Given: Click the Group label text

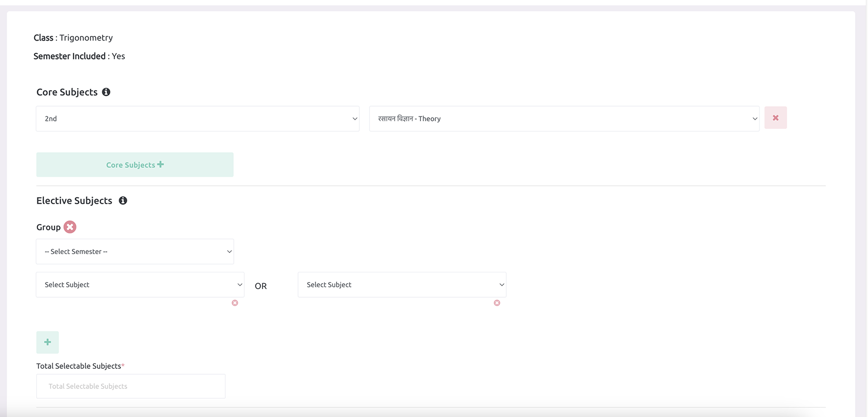Looking at the screenshot, I should click(48, 227).
